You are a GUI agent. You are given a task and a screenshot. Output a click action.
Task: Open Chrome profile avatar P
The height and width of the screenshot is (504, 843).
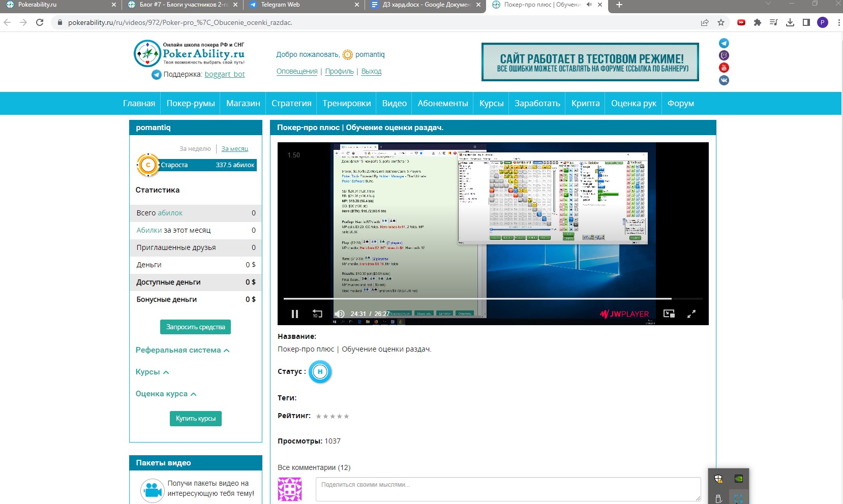[823, 22]
